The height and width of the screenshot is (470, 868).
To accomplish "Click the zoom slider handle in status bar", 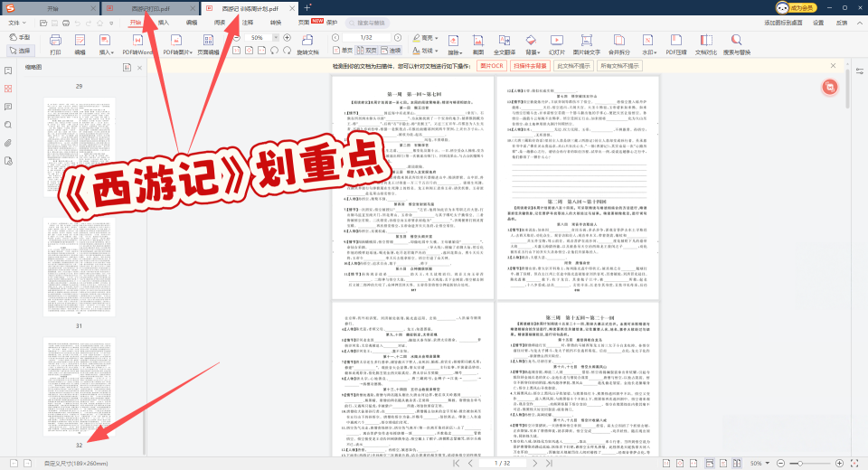I will [800, 463].
